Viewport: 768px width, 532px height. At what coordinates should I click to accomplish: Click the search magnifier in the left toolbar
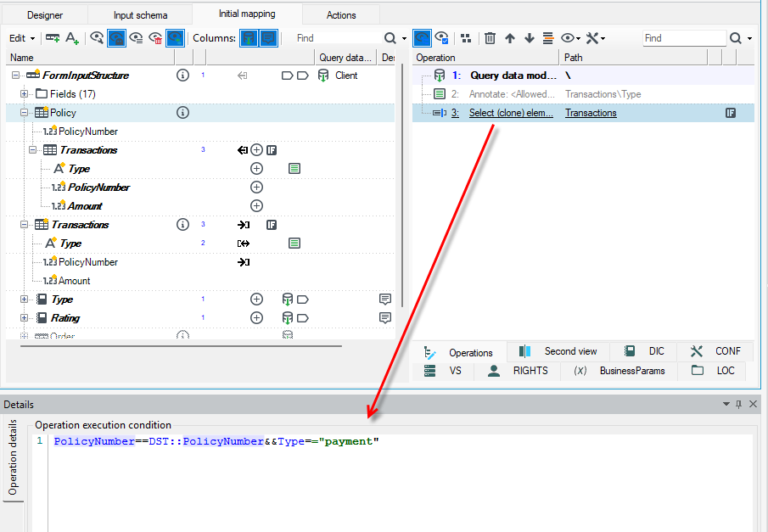pyautogui.click(x=390, y=37)
